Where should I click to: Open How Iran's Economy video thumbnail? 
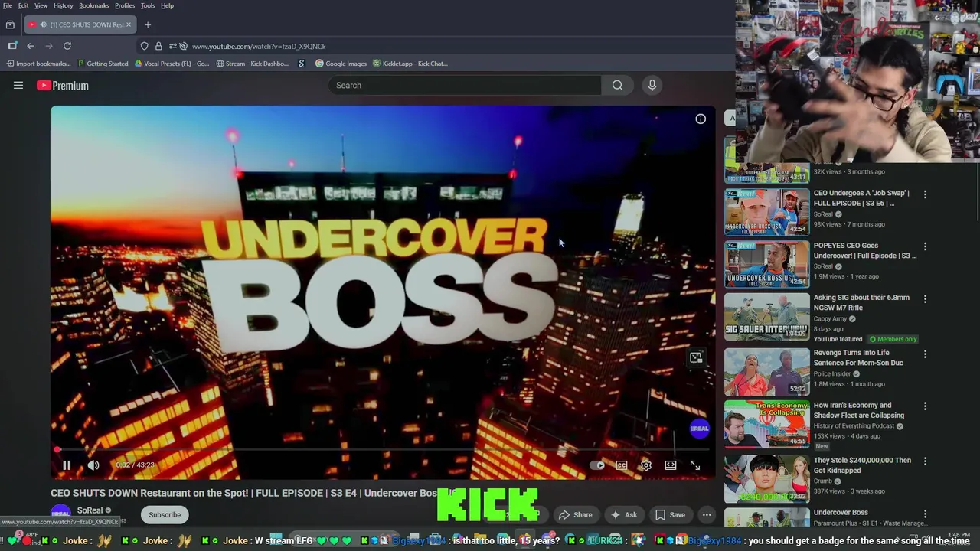click(767, 423)
